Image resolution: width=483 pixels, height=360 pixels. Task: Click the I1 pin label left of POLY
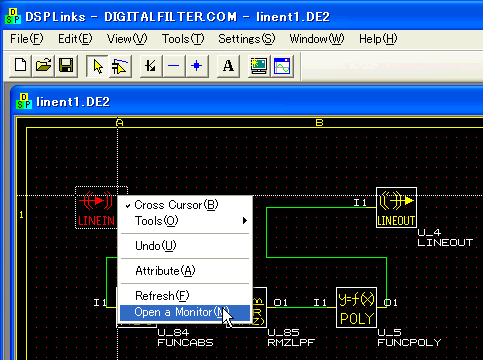(320, 302)
